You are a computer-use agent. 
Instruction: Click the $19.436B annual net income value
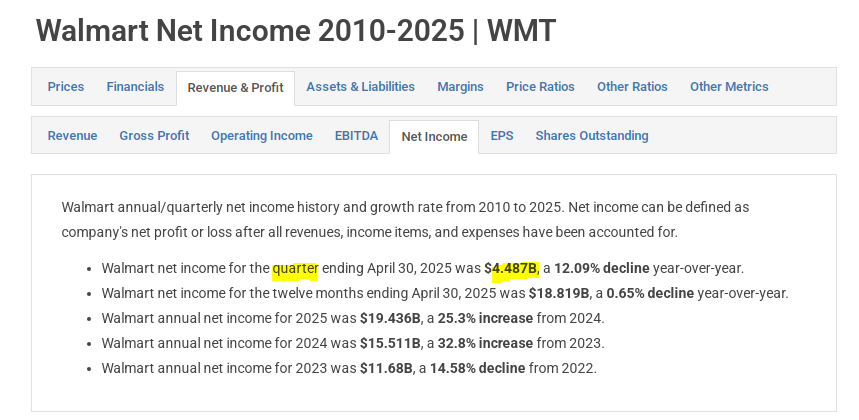click(x=390, y=318)
